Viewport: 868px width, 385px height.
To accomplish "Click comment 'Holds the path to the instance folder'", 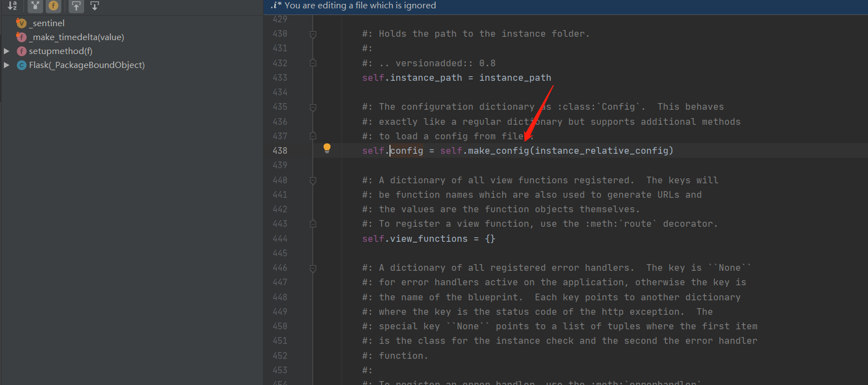I will tap(476, 34).
